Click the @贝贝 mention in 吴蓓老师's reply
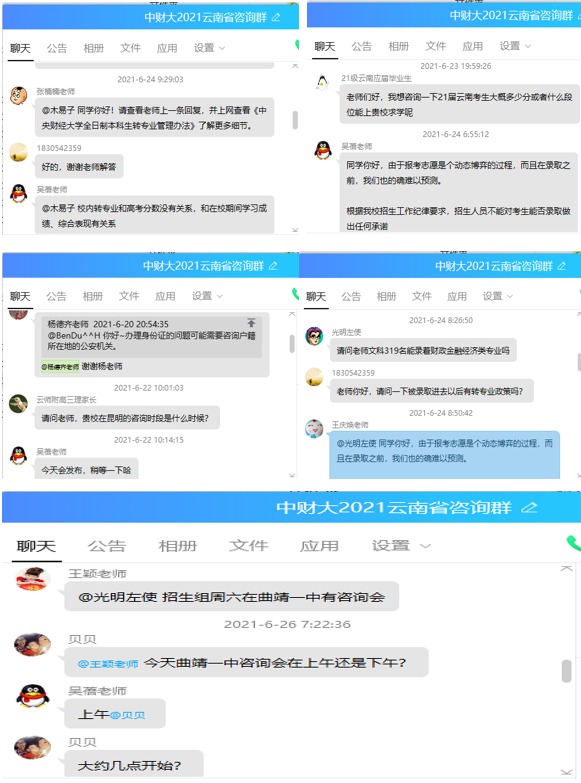 [127, 715]
